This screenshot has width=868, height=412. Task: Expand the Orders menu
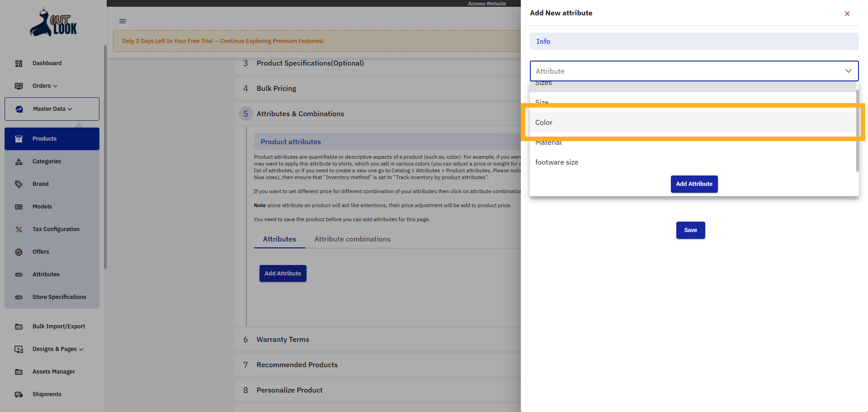(x=45, y=86)
